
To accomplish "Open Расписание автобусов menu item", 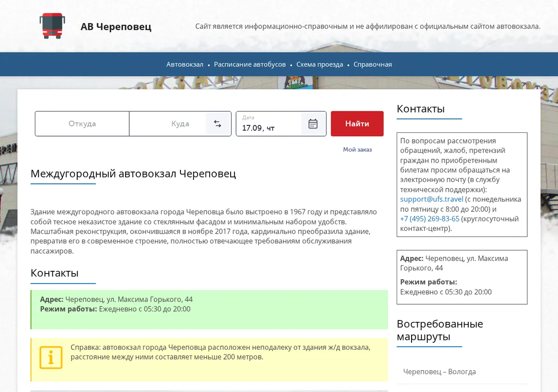I will coord(250,65).
